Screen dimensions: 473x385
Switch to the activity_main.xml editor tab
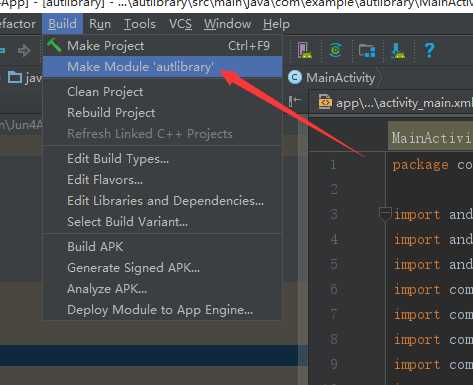click(x=396, y=103)
